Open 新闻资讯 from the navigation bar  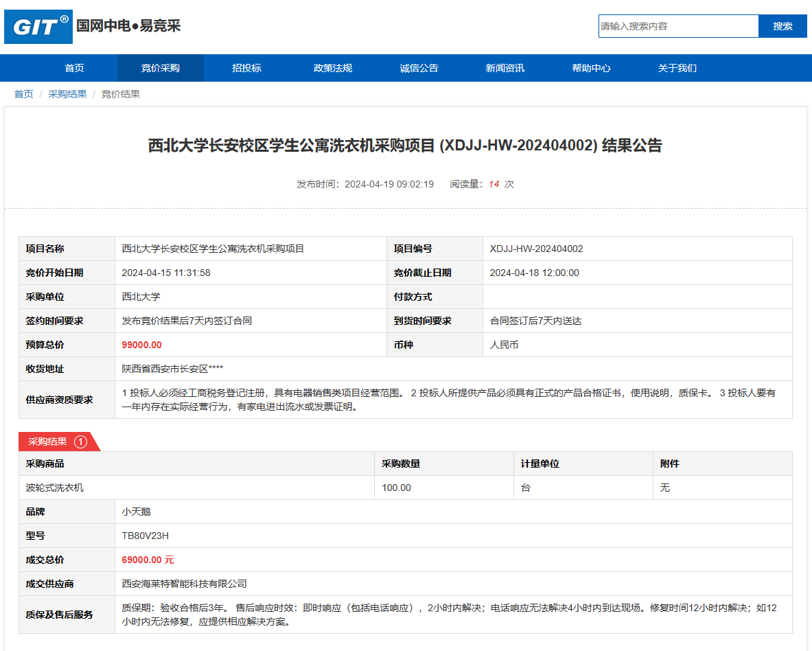coord(505,68)
